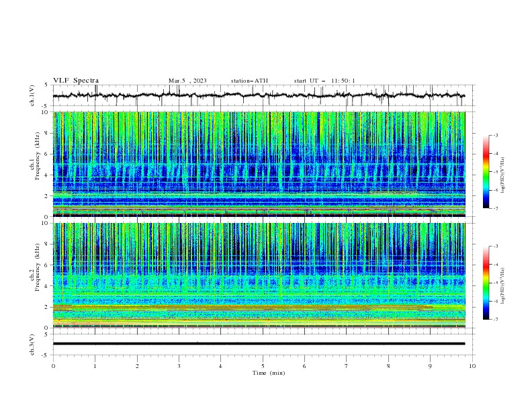
Task: Click time axis tick label "10"
Action: tap(472, 366)
